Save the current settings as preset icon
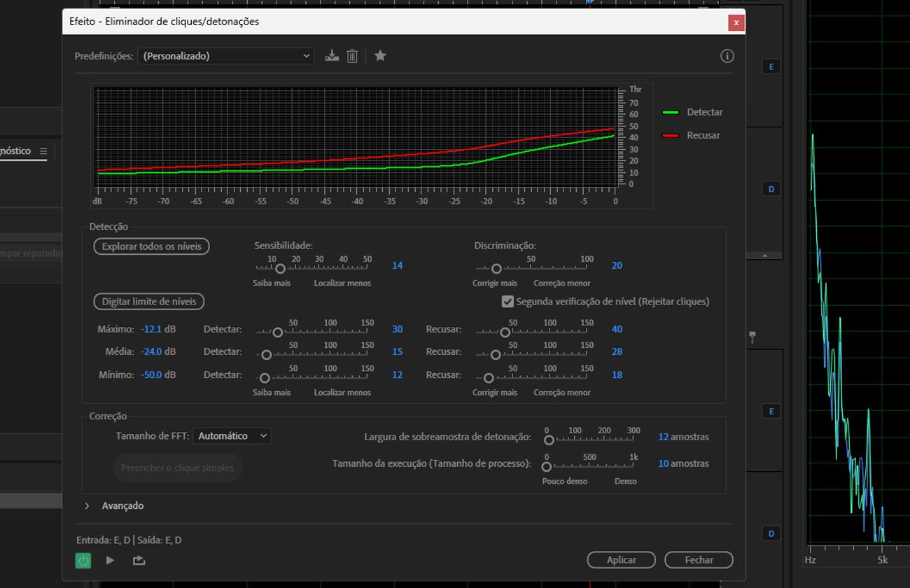Screen dimensions: 910x588 tap(332, 56)
